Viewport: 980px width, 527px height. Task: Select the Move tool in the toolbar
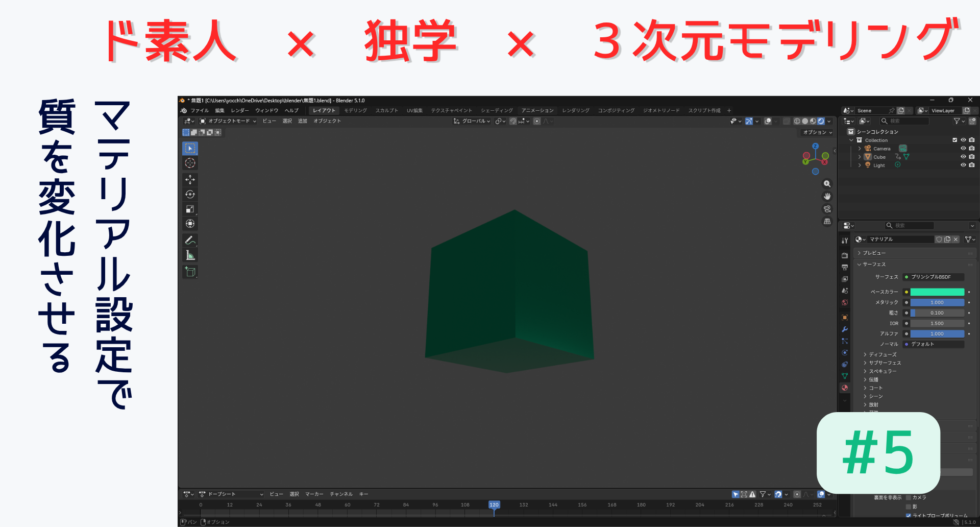190,180
